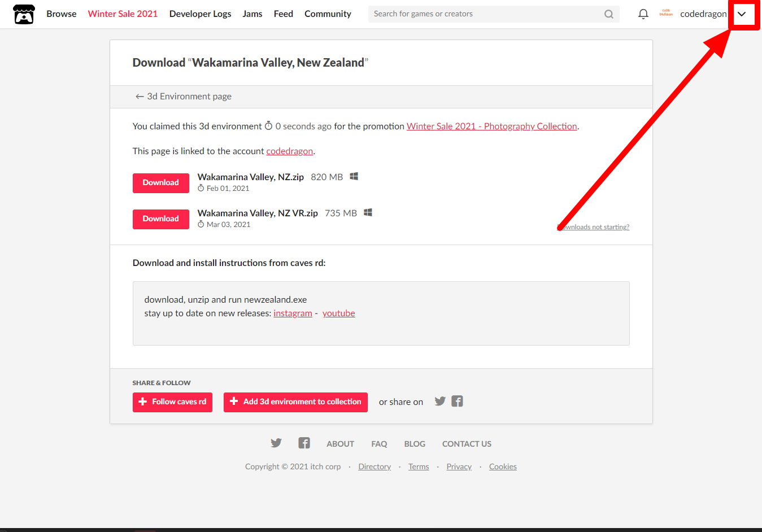Click the SHARE & FOLLOW heading

tap(162, 383)
